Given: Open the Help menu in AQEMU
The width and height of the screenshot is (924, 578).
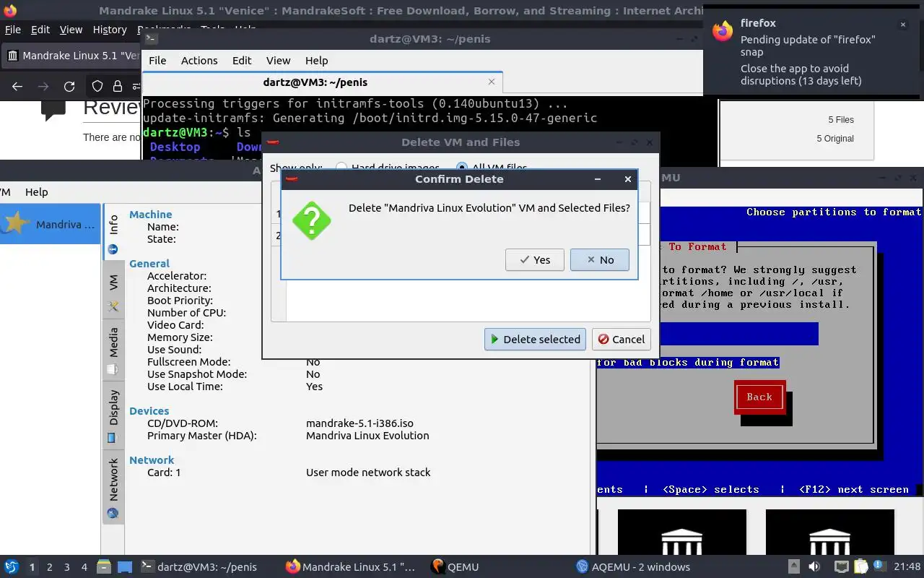Looking at the screenshot, I should click(x=36, y=192).
